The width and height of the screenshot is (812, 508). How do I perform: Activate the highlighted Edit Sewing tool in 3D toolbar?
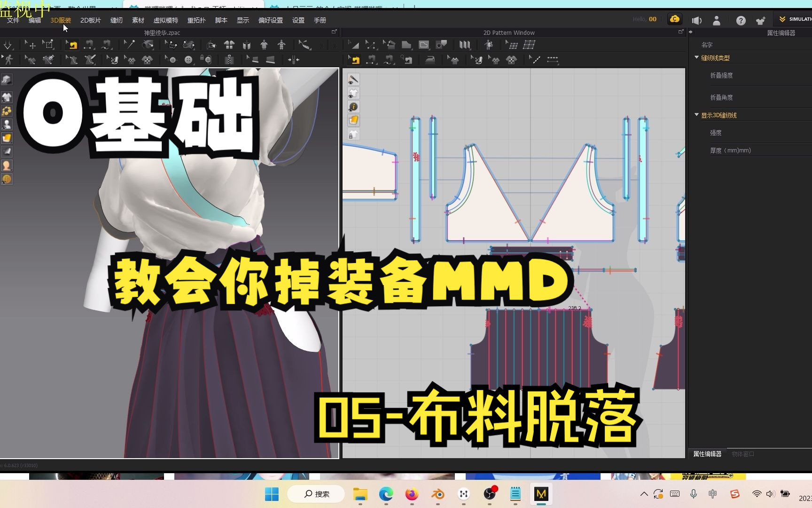(x=71, y=45)
